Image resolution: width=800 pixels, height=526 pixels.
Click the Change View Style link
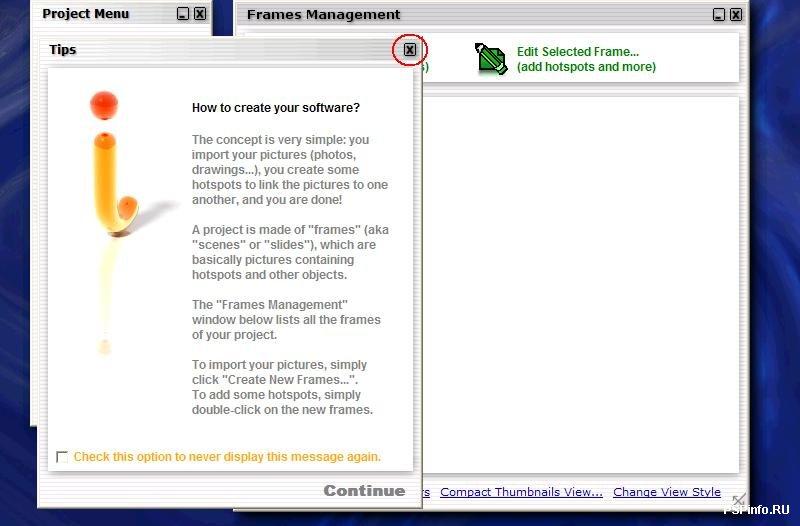pyautogui.click(x=666, y=492)
